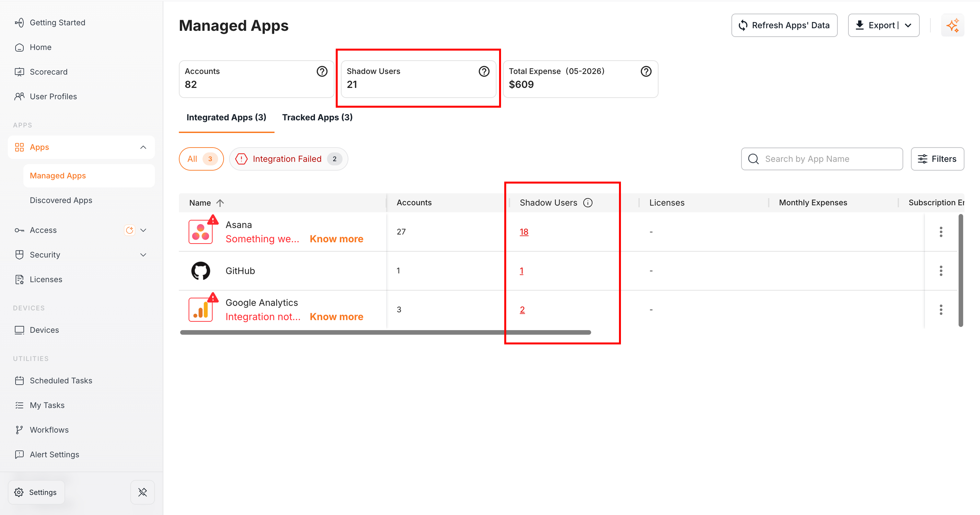Click the Shadow Users column info icon
The height and width of the screenshot is (515, 980).
click(588, 203)
